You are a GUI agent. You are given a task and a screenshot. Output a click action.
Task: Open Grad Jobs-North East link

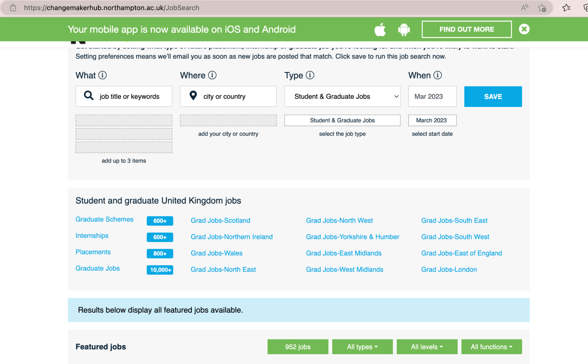coord(223,269)
